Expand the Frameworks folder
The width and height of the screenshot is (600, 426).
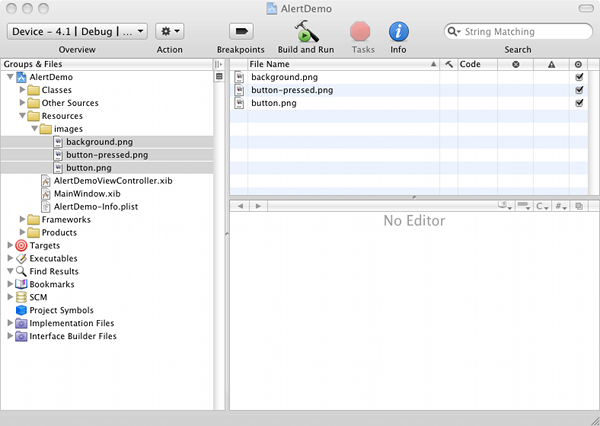(x=23, y=219)
